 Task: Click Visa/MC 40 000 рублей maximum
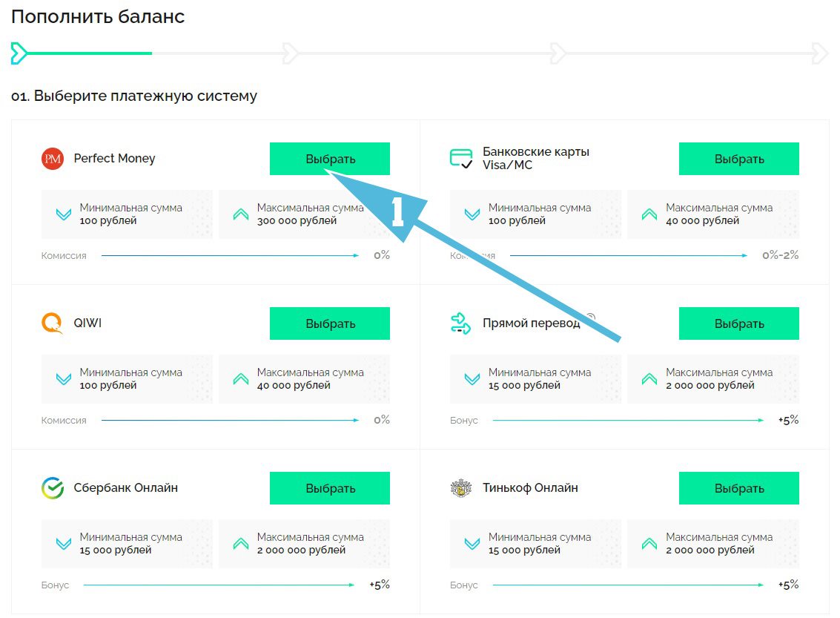coord(702,221)
